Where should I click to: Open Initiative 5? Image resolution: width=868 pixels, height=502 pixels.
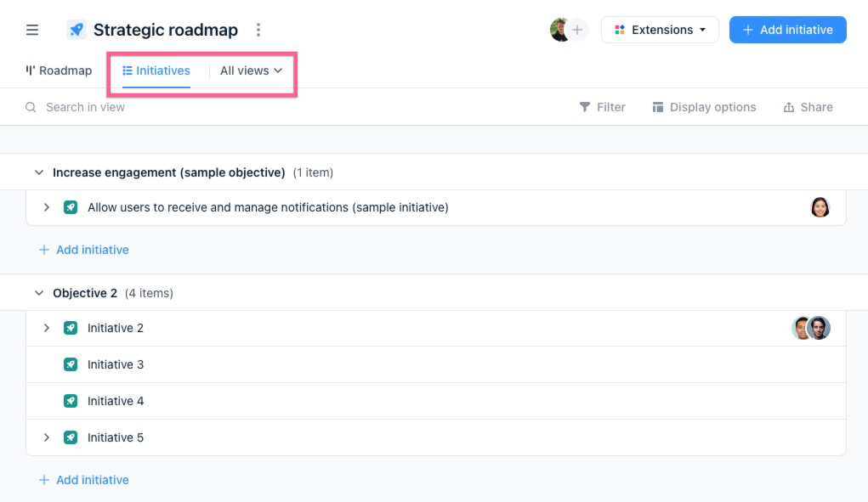[115, 437]
